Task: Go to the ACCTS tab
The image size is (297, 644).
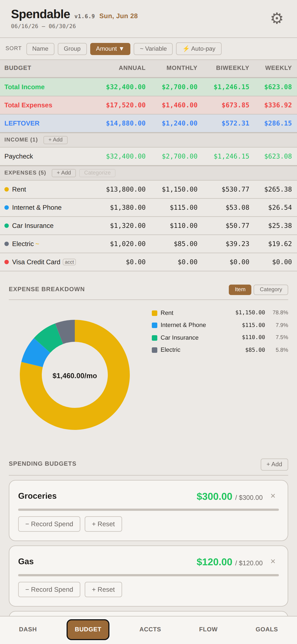Action: pyautogui.click(x=150, y=629)
